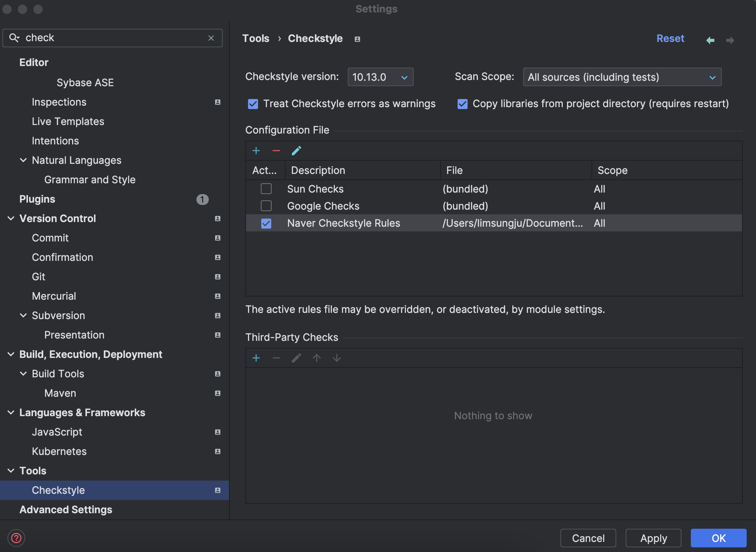Collapse the Tools section
Viewport: 756px width, 552px height.
coord(11,470)
